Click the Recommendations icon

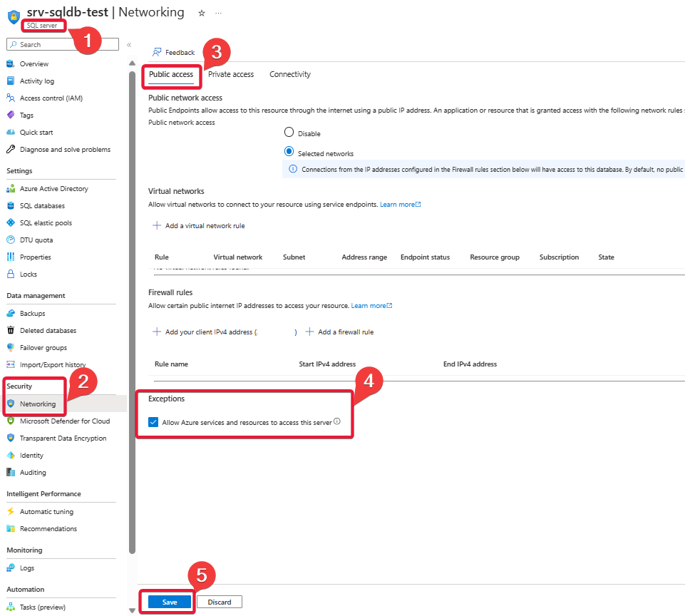pyautogui.click(x=11, y=528)
